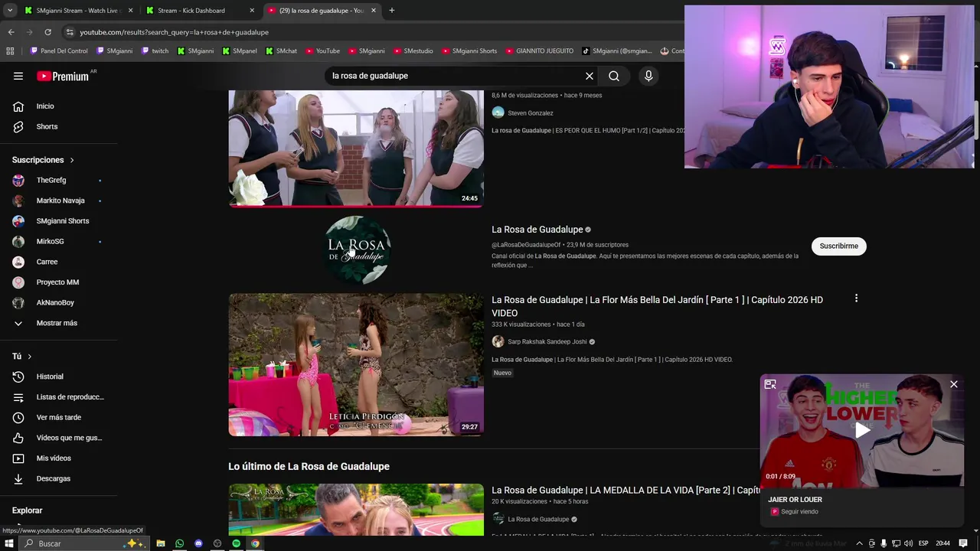980x551 pixels.
Task: Open a new browser tab
Action: point(392,11)
